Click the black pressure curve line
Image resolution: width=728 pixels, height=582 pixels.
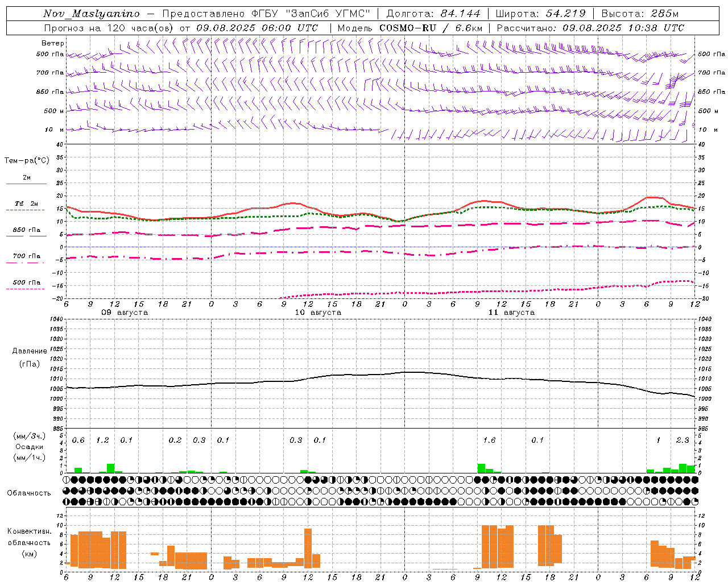380,375
